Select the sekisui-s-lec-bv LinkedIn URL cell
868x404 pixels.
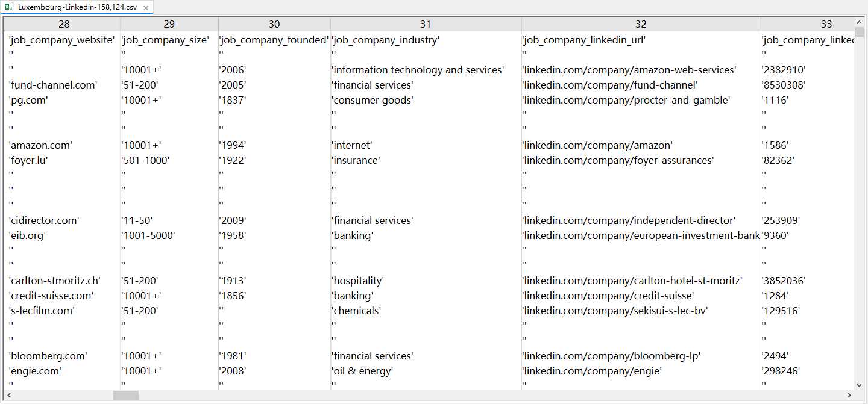(x=641, y=311)
